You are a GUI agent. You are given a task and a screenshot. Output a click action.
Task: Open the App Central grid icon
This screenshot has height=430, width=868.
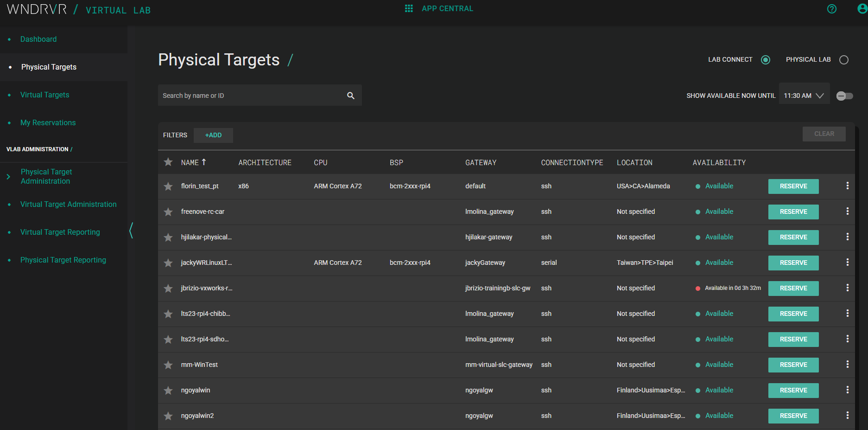[409, 8]
